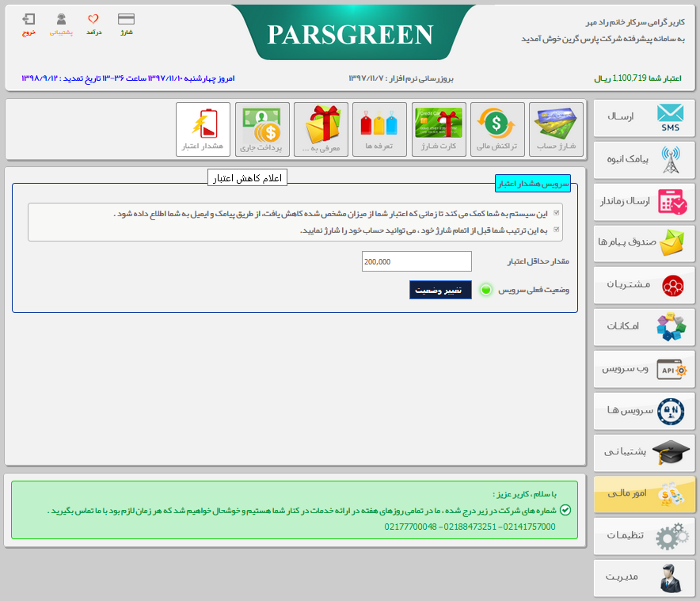Click the SMS ارسال icon in the sidebar
Viewport: 700px width, 601px height.
pyautogui.click(x=644, y=118)
